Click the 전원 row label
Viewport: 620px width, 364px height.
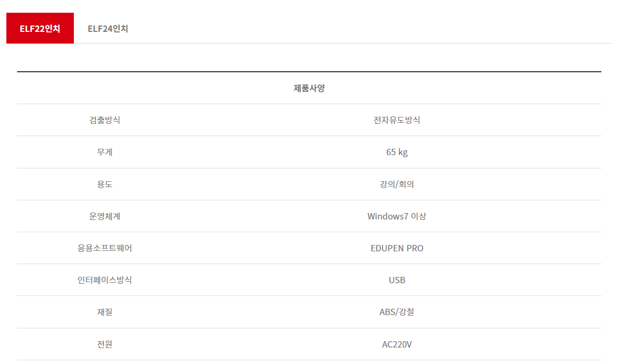tap(105, 344)
